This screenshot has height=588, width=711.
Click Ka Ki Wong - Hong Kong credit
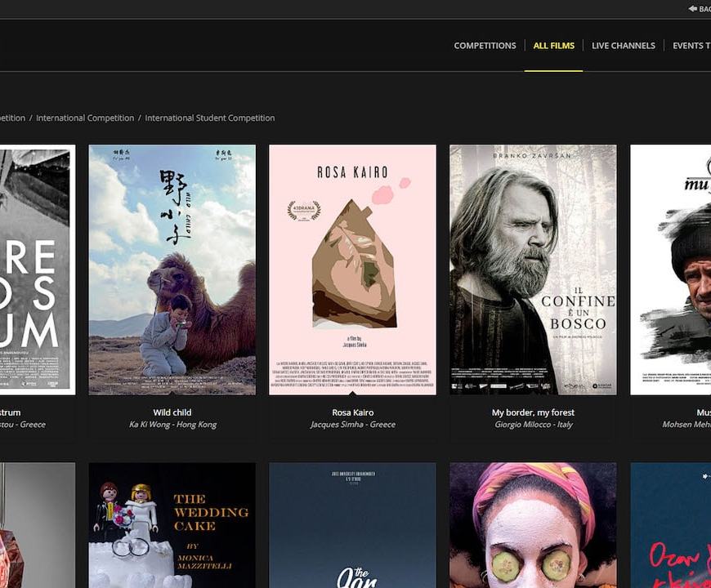tap(172, 425)
